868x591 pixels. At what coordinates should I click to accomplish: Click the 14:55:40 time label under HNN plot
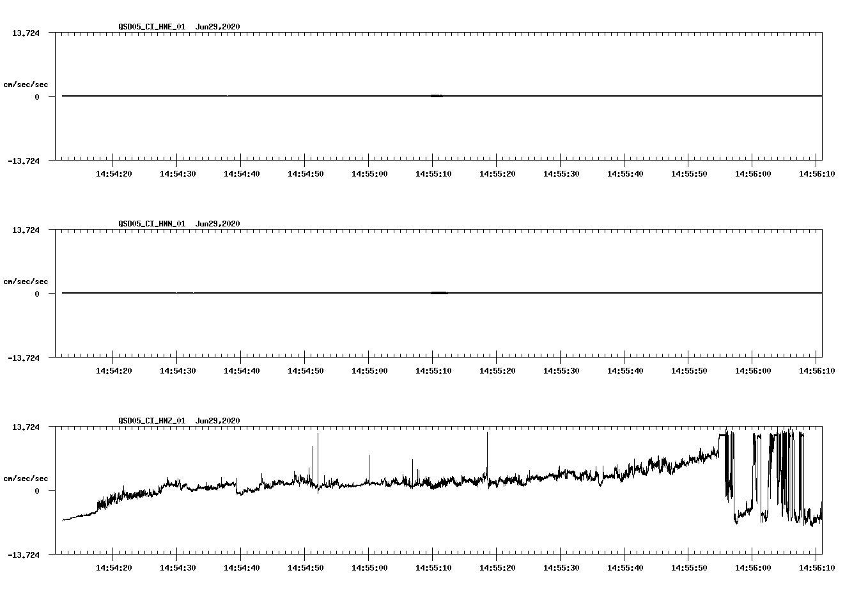[625, 370]
